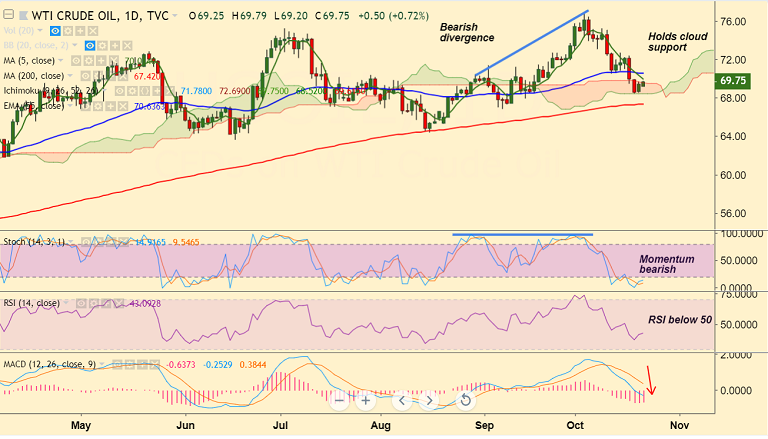Remove the MACD indicator with X
768x439 pixels.
tap(154, 365)
